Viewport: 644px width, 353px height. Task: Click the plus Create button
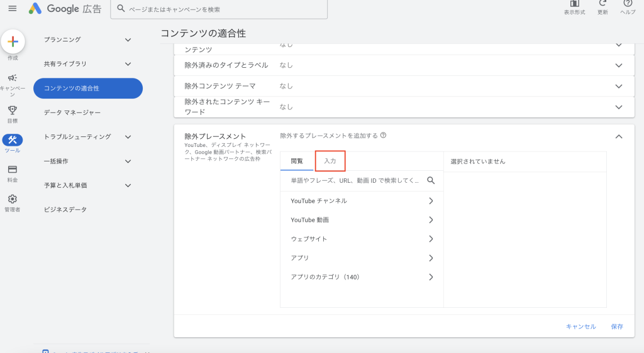click(13, 41)
